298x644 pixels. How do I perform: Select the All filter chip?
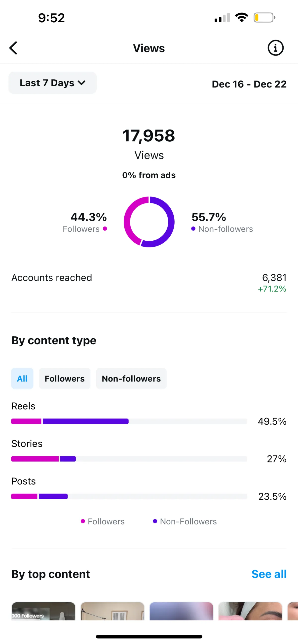(22, 379)
